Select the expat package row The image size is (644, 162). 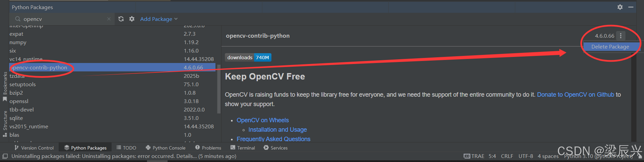pos(112,34)
